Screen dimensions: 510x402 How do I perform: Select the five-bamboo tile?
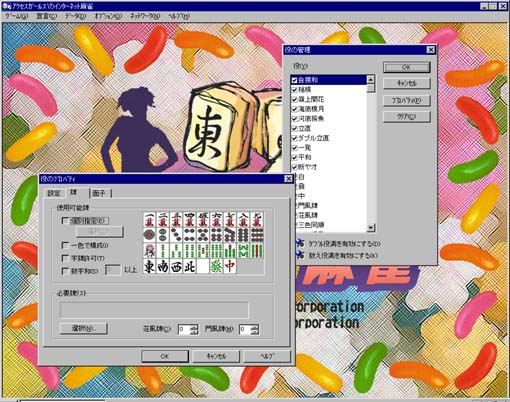[203, 251]
